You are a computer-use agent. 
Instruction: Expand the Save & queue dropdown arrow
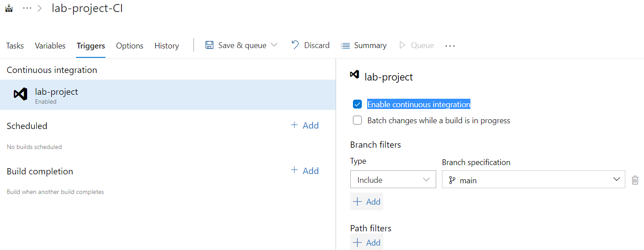[x=274, y=45]
